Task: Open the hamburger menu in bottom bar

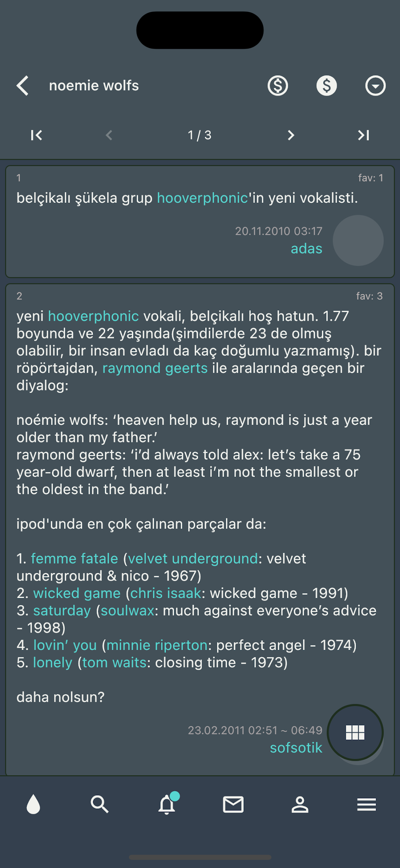Action: [x=367, y=804]
